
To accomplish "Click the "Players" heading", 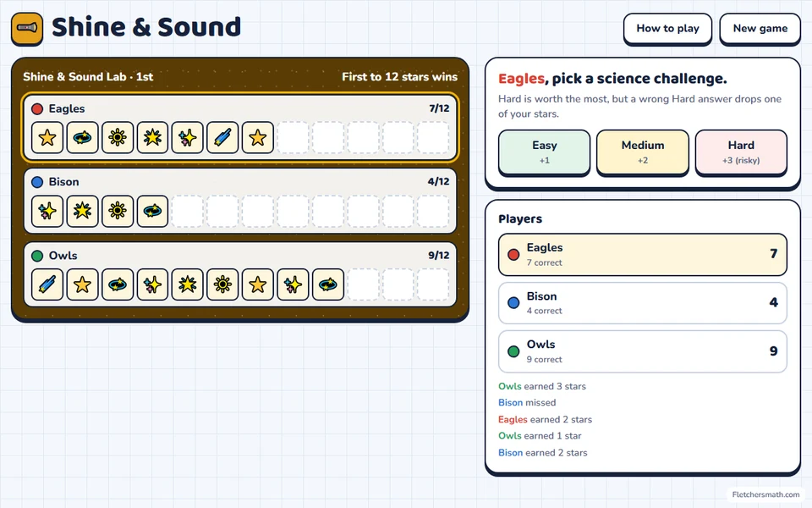I will pos(520,218).
